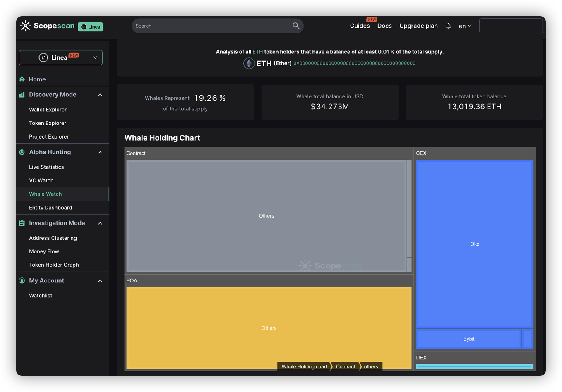This screenshot has width=562, height=392.
Task: Collapse the My Account section
Action: (100, 281)
